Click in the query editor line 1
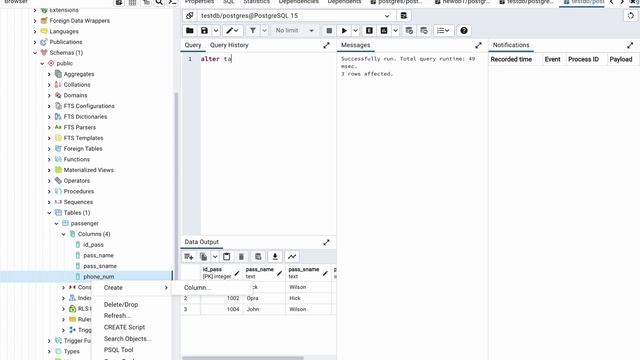 268,59
